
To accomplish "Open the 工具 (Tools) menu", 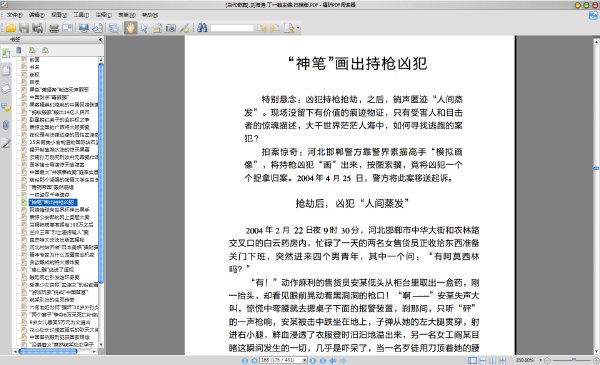I will [x=81, y=15].
